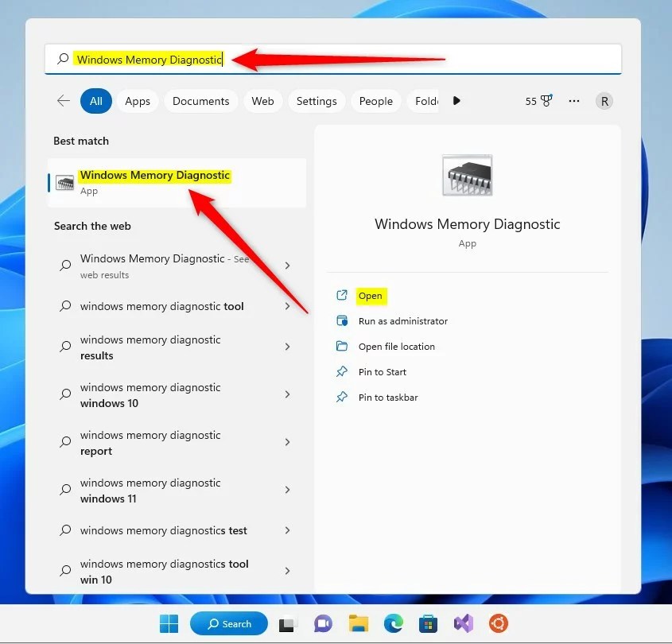Select the Settings search filter

[316, 101]
